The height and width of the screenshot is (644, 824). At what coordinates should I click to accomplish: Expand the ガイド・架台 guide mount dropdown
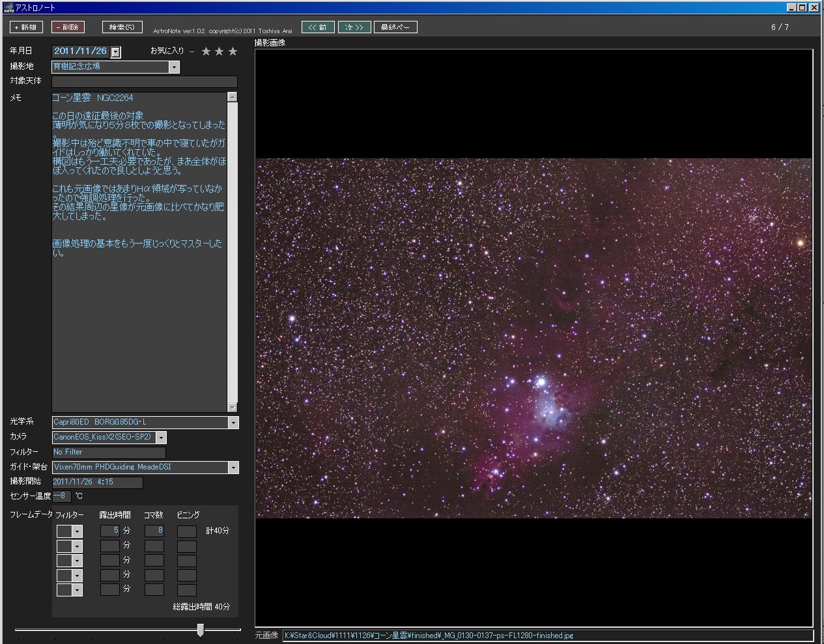(233, 468)
